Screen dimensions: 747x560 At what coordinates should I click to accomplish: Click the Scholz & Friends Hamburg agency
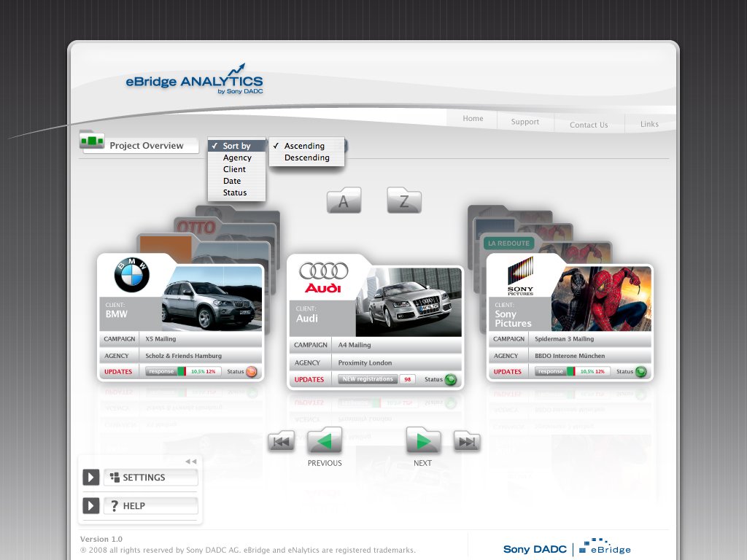pos(183,356)
